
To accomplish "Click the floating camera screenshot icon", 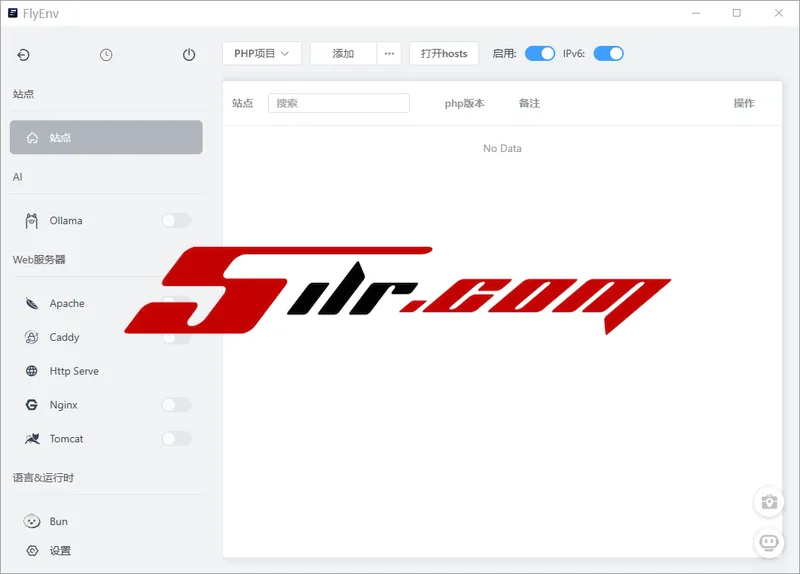I will 769,502.
